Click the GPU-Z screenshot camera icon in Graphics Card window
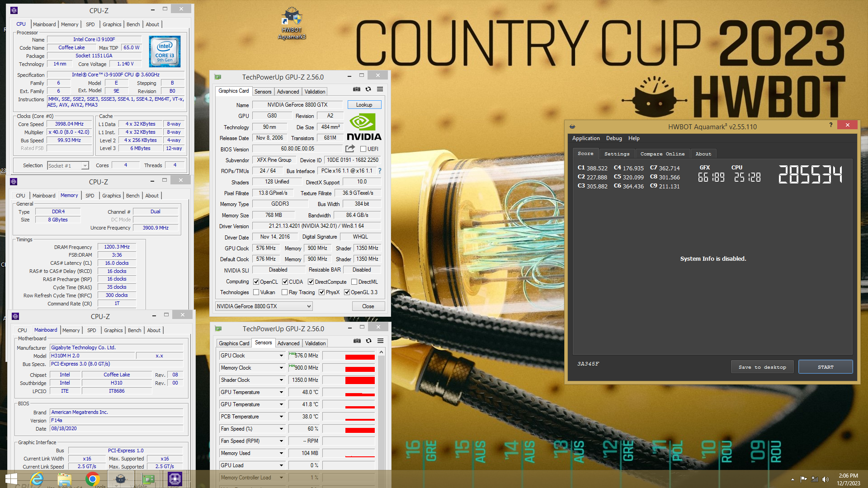The image size is (868, 488). click(357, 89)
